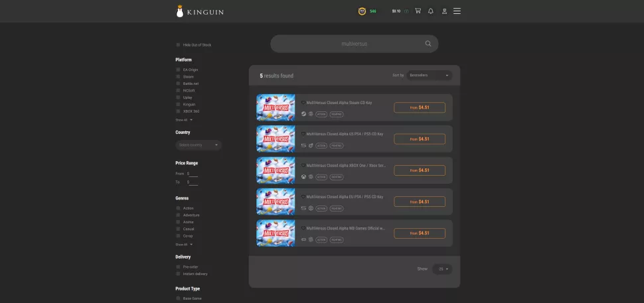
Task: Check the Steam platform filter
Action: pyautogui.click(x=178, y=77)
